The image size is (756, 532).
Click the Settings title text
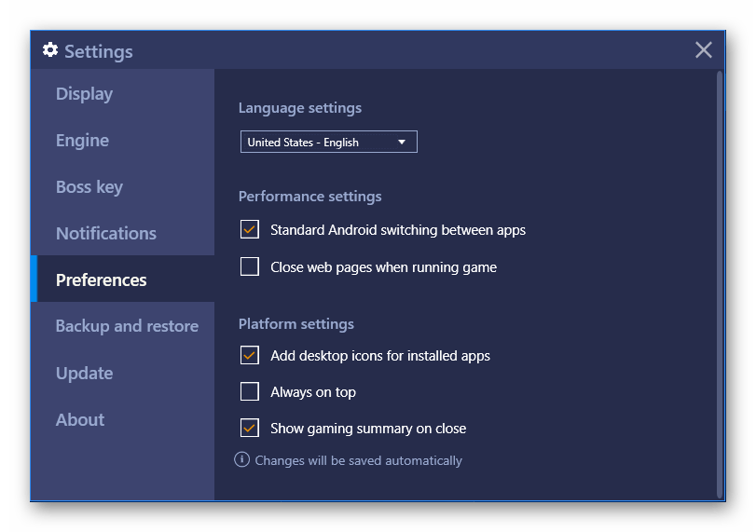(x=99, y=52)
